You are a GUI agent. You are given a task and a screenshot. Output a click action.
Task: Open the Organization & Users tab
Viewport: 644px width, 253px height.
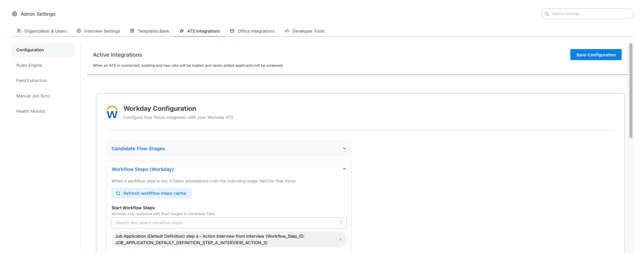tap(41, 31)
